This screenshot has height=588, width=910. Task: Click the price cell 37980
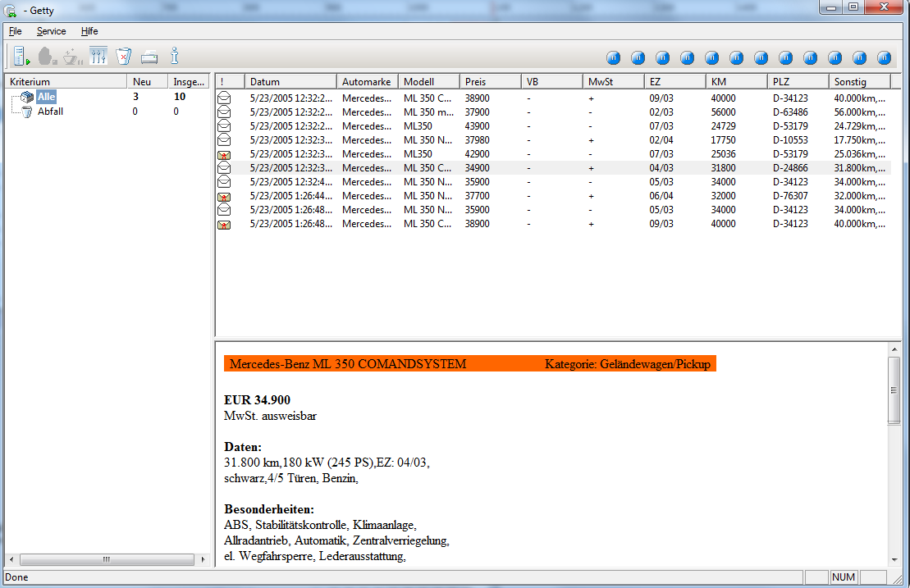click(x=477, y=139)
